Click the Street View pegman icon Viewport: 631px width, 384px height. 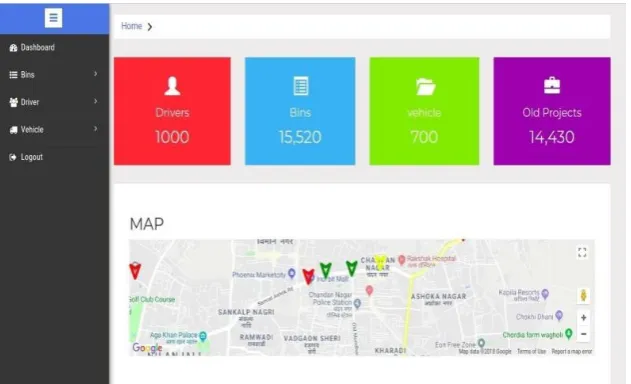coord(583,295)
